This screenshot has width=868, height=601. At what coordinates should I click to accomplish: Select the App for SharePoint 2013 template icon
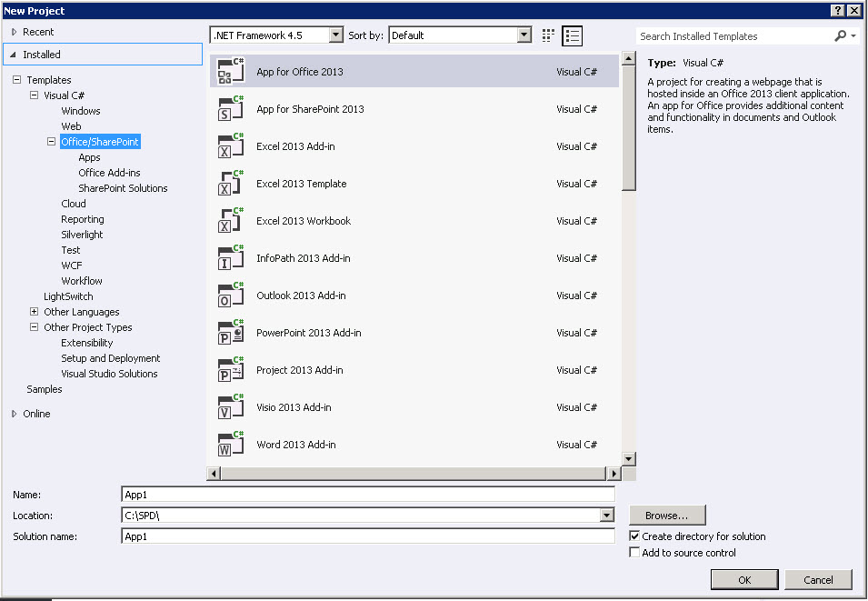[x=231, y=109]
